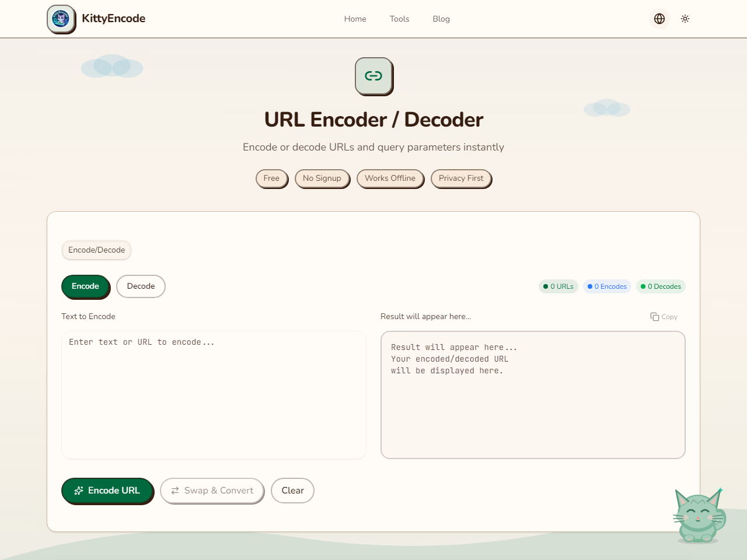Open the Home menu item
This screenshot has height=560, width=747.
pos(355,19)
